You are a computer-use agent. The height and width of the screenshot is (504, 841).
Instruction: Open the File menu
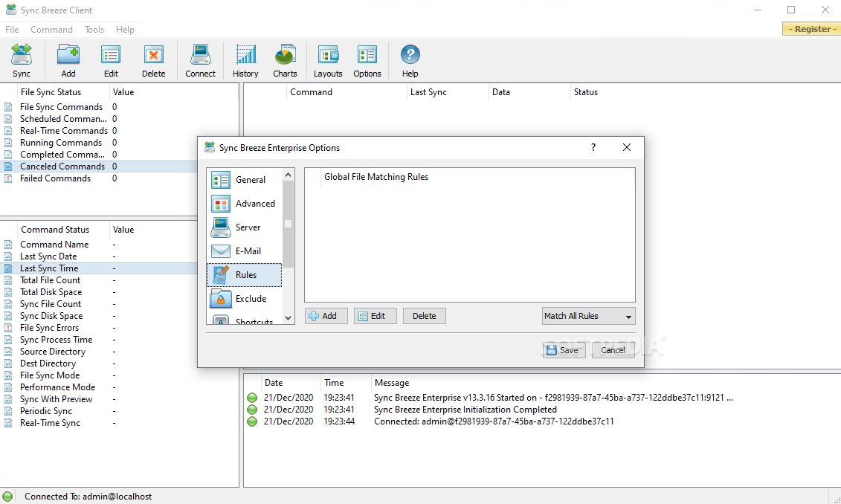pyautogui.click(x=12, y=30)
